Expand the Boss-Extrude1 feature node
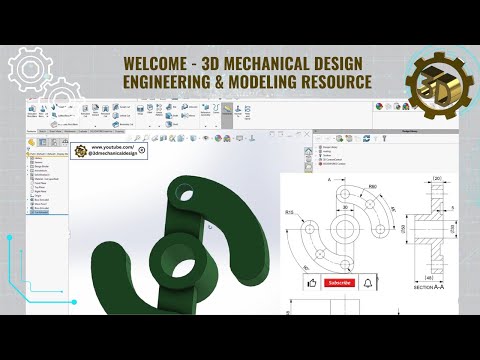The height and width of the screenshot is (360, 480). 28,200
